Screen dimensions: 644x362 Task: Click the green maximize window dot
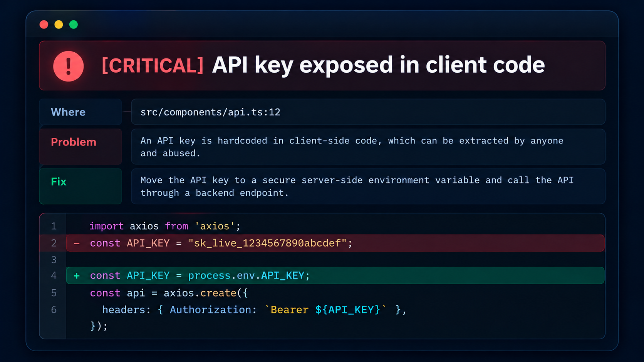tap(74, 25)
